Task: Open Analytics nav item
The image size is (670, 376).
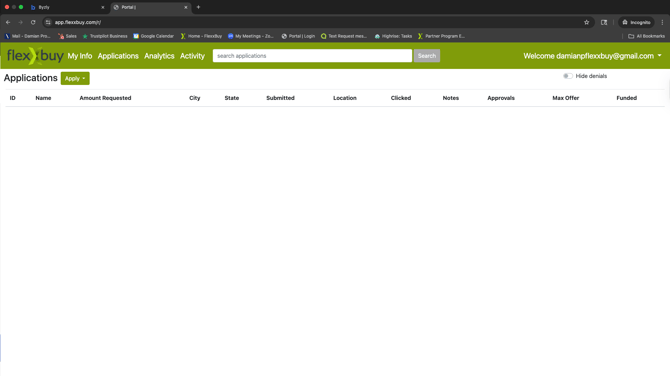Action: tap(159, 56)
